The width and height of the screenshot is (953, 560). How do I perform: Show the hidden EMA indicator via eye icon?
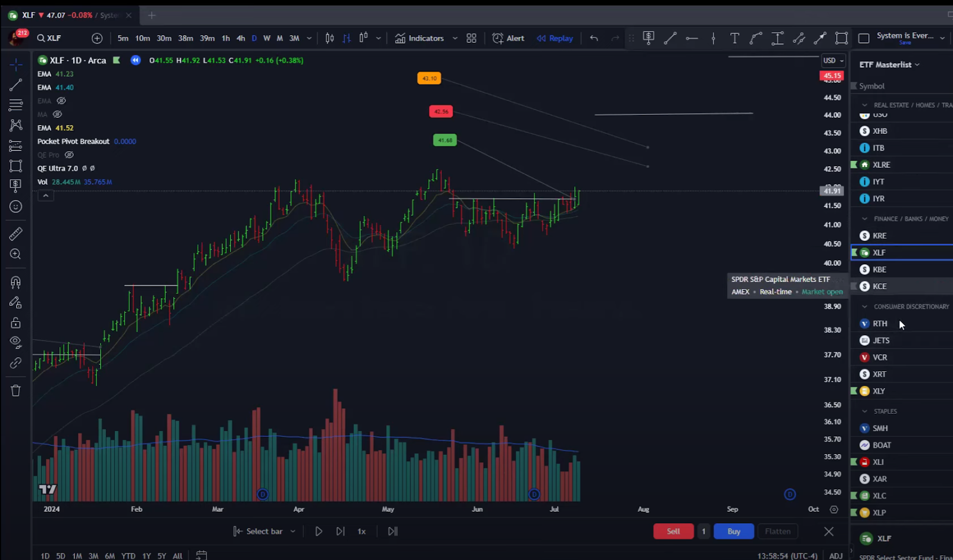[x=61, y=101]
